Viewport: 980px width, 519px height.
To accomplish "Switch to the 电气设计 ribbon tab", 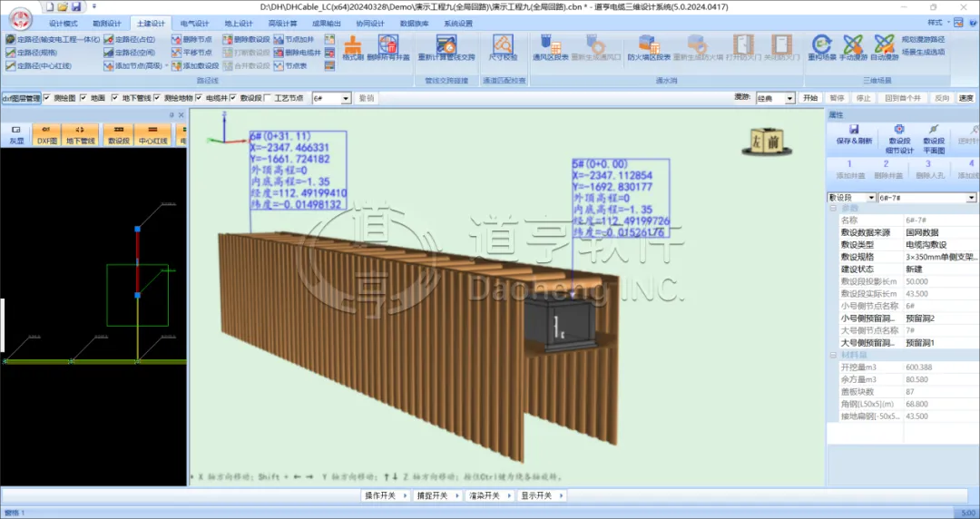I will click(x=194, y=24).
